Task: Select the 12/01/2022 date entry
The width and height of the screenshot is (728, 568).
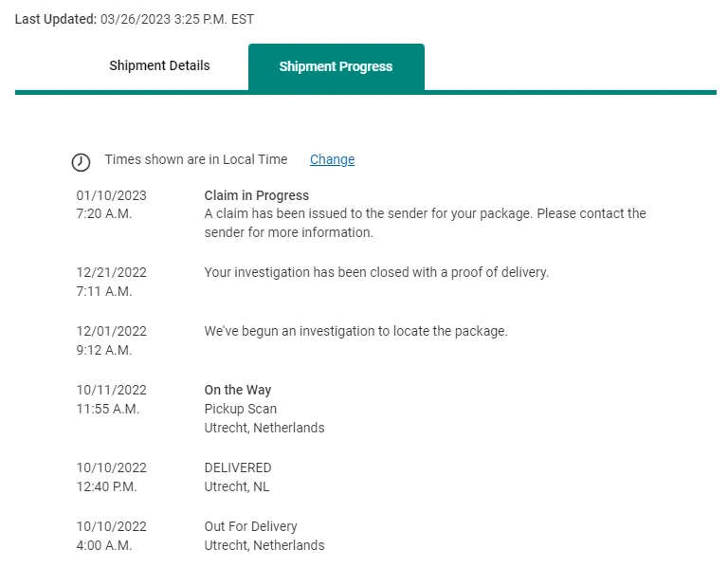Action: 112,331
